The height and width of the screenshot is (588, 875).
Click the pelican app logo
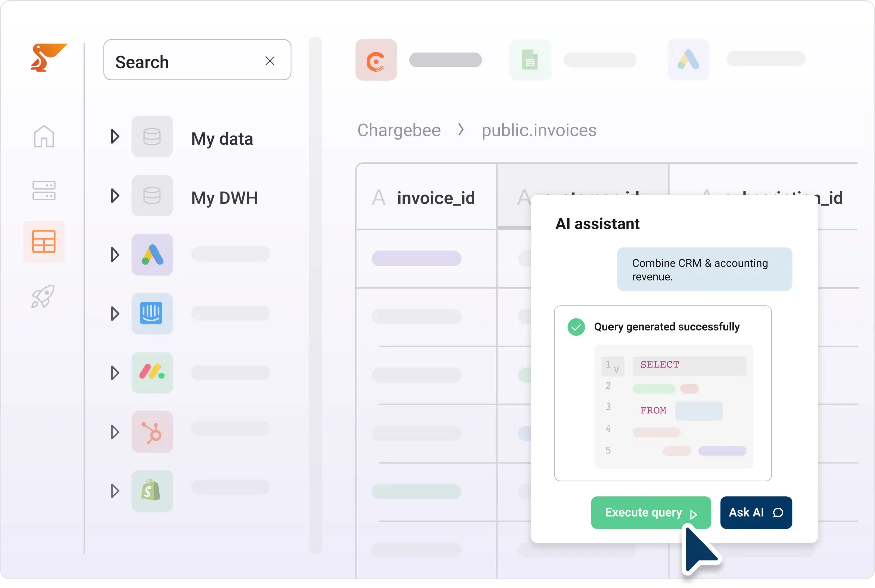click(x=48, y=57)
